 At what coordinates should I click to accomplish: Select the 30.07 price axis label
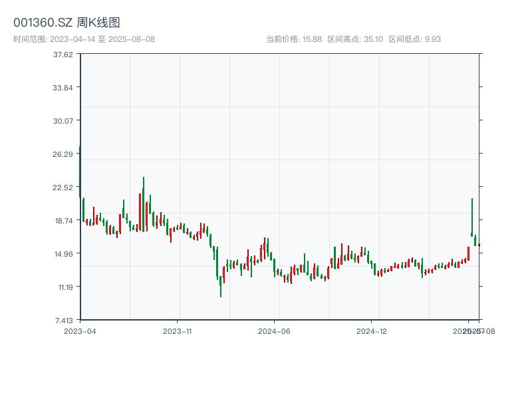pos(63,121)
